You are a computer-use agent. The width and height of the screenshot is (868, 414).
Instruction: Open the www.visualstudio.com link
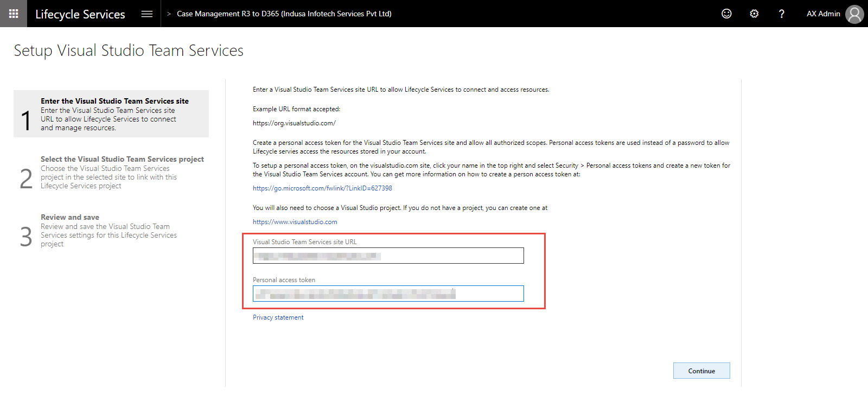(295, 222)
